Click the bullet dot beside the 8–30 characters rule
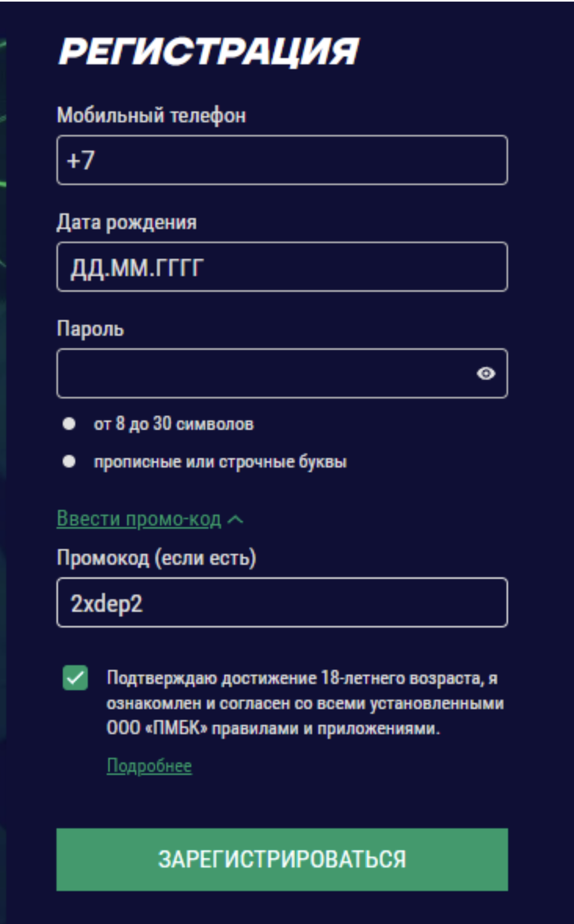 (69, 424)
